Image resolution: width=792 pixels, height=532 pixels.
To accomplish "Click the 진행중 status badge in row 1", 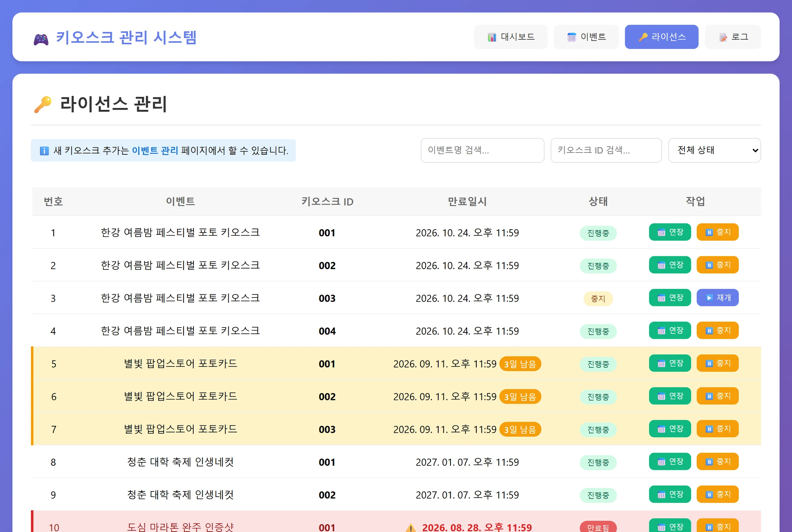I will (x=598, y=233).
